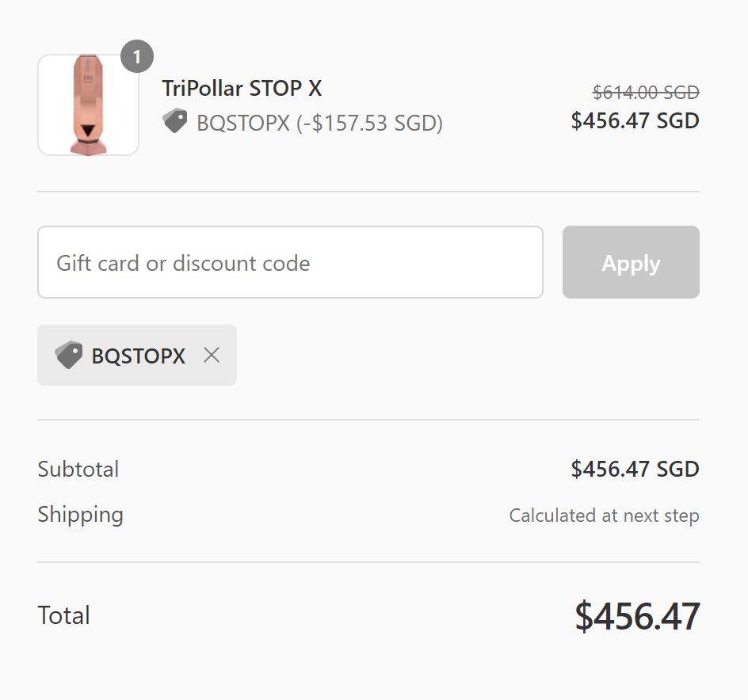Image resolution: width=748 pixels, height=700 pixels.
Task: Click the TriPollar STOP X product title
Action: [x=242, y=88]
